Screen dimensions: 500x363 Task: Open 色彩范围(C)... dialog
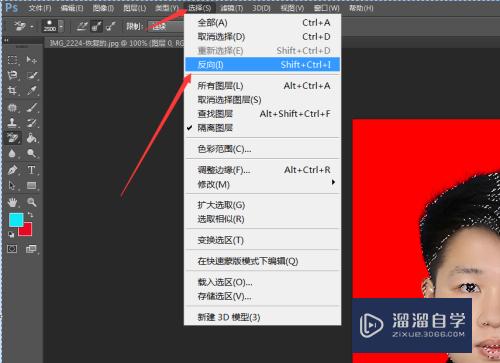pos(262,149)
